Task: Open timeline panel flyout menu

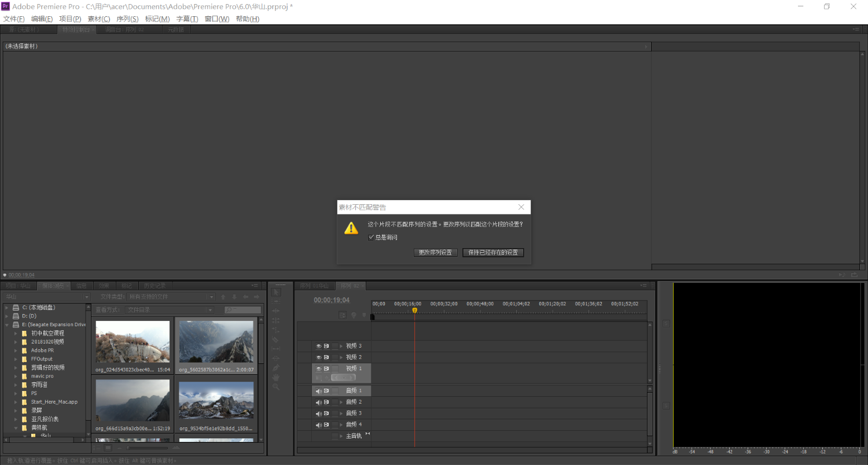Action: pos(643,285)
